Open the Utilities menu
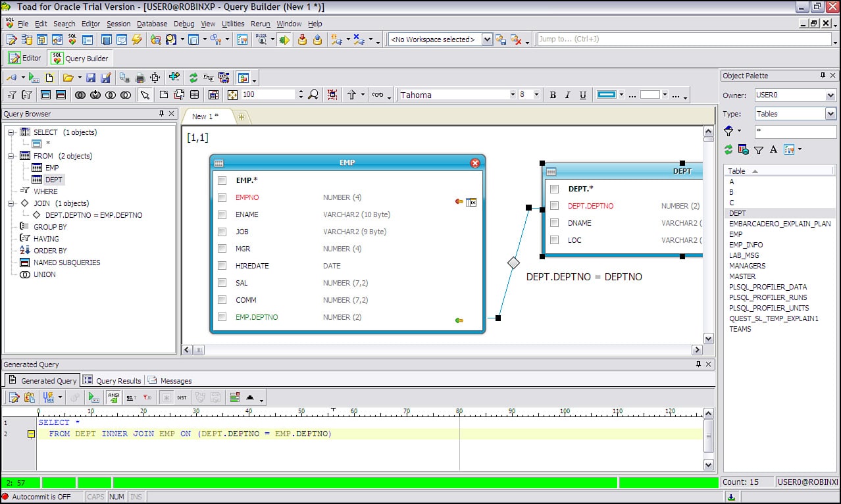 pos(233,24)
